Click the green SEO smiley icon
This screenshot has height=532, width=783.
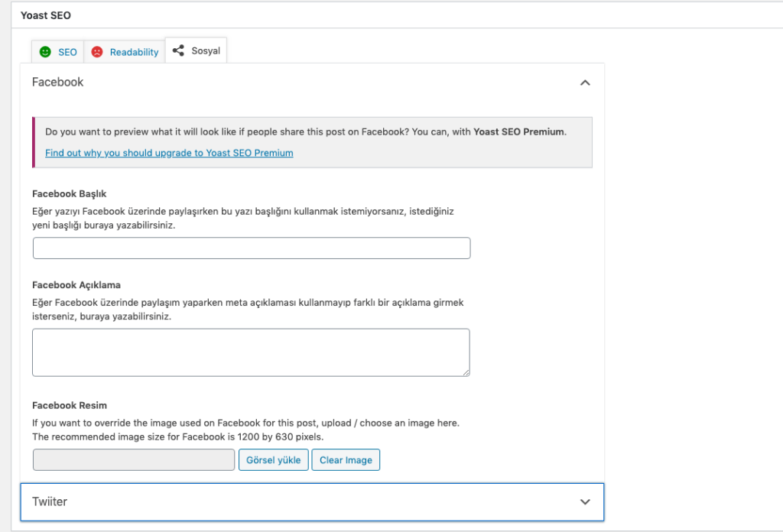45,52
